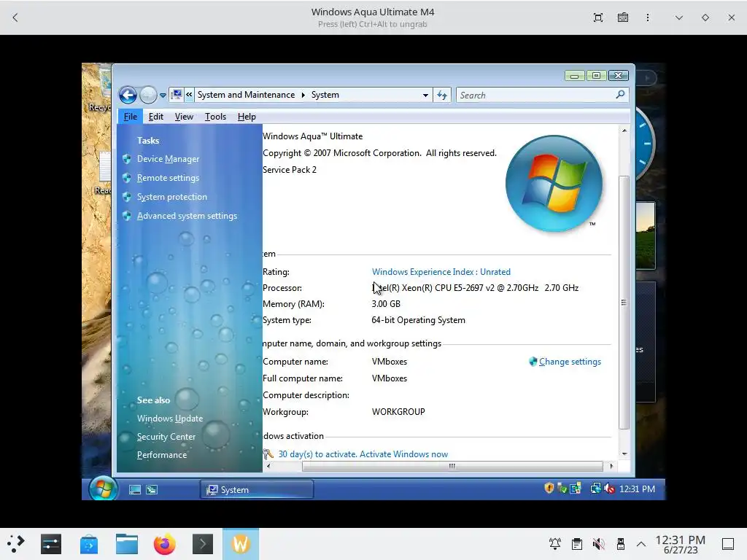The width and height of the screenshot is (747, 560).
Task: Select the System breadcrumb
Action: point(325,95)
